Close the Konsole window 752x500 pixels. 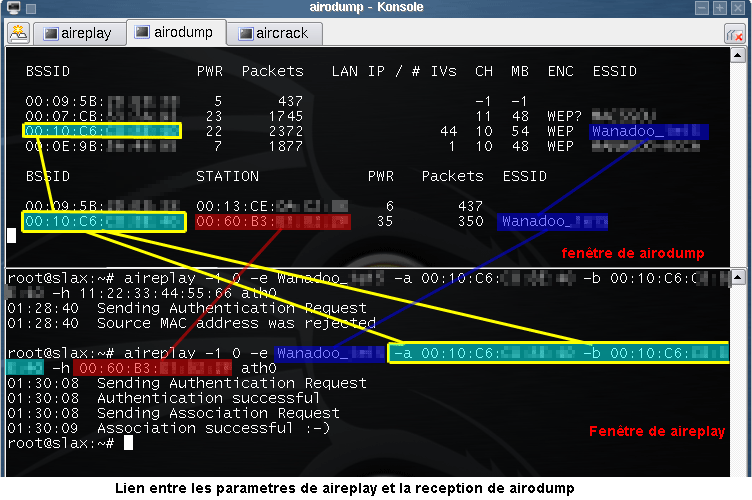[738, 8]
